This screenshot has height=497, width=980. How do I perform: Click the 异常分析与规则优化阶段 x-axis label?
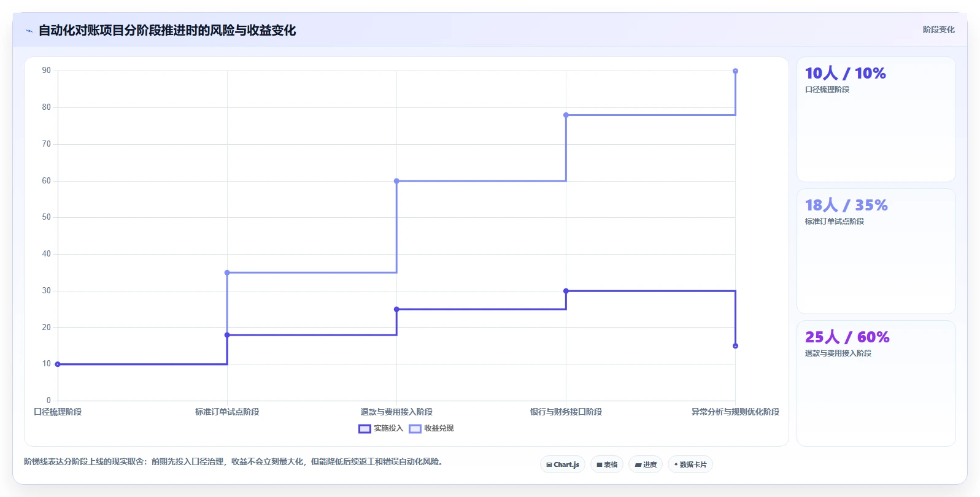coord(735,412)
